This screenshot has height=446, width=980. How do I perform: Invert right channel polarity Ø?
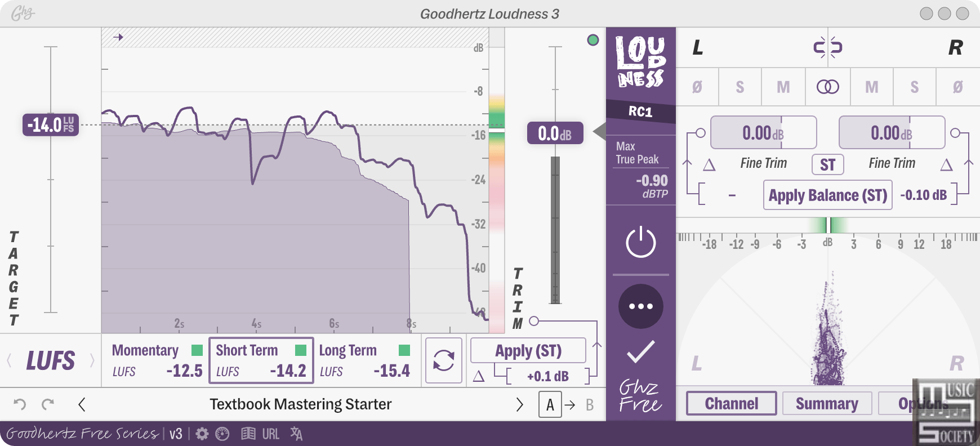[x=957, y=87]
